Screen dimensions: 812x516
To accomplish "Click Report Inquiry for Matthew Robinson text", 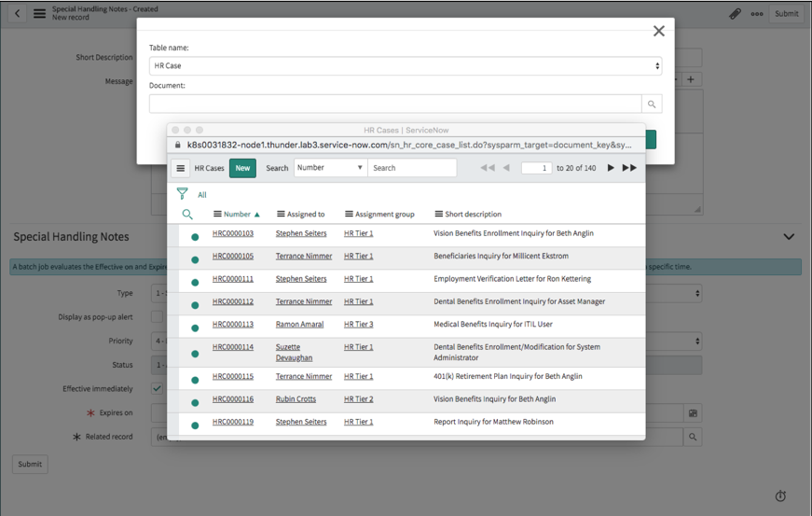I will pos(493,422).
